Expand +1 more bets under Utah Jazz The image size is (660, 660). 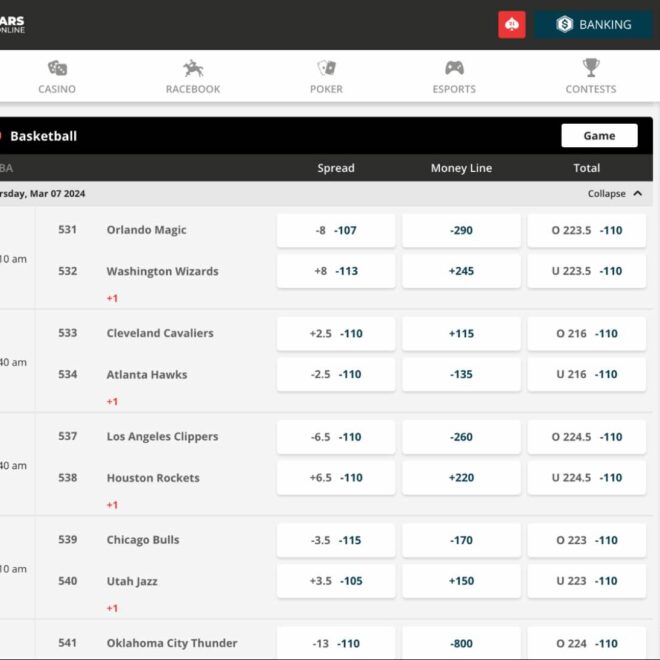click(x=112, y=608)
